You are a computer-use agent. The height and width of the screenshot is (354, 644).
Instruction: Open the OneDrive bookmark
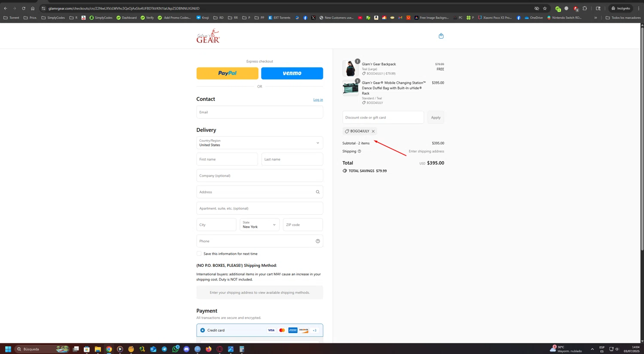pyautogui.click(x=534, y=18)
